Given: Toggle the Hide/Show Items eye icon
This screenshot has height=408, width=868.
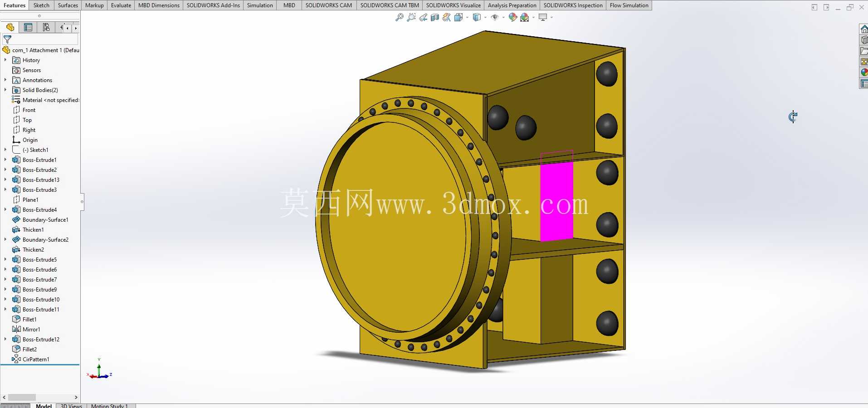Looking at the screenshot, I should click(x=495, y=17).
